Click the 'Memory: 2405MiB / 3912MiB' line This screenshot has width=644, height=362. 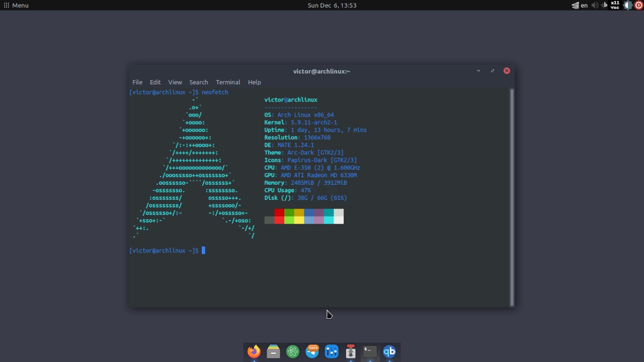pyautogui.click(x=305, y=183)
